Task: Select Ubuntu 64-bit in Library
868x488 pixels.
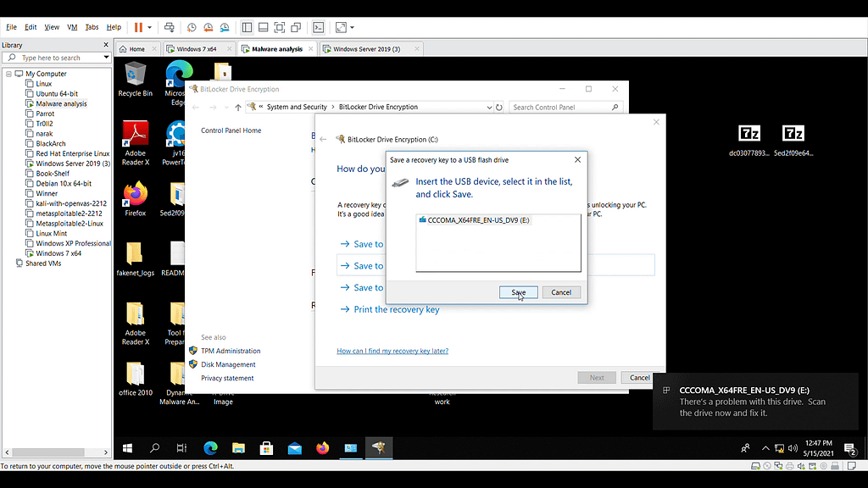Action: (57, 93)
